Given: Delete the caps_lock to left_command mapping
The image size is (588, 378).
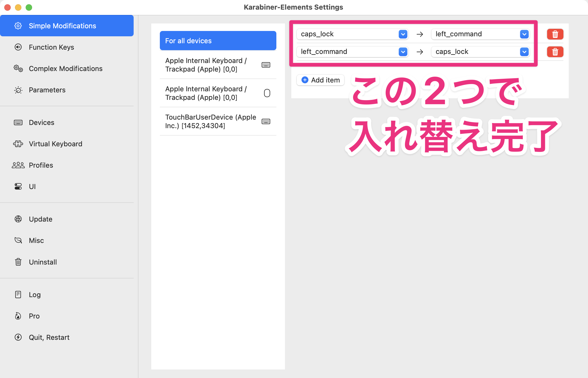Looking at the screenshot, I should tap(555, 34).
